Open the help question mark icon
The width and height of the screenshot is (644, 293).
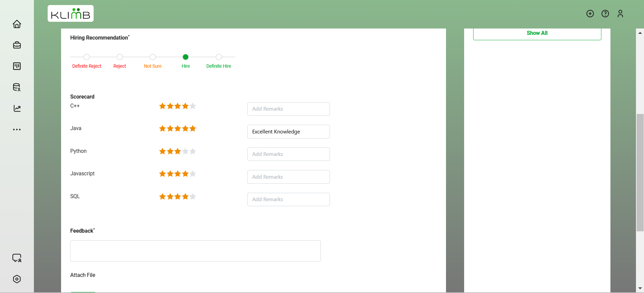pyautogui.click(x=605, y=13)
